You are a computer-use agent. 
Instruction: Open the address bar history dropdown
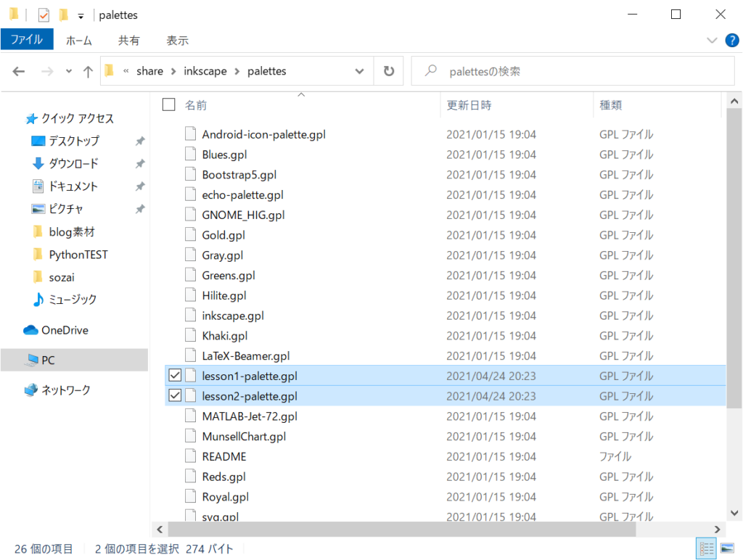point(360,72)
